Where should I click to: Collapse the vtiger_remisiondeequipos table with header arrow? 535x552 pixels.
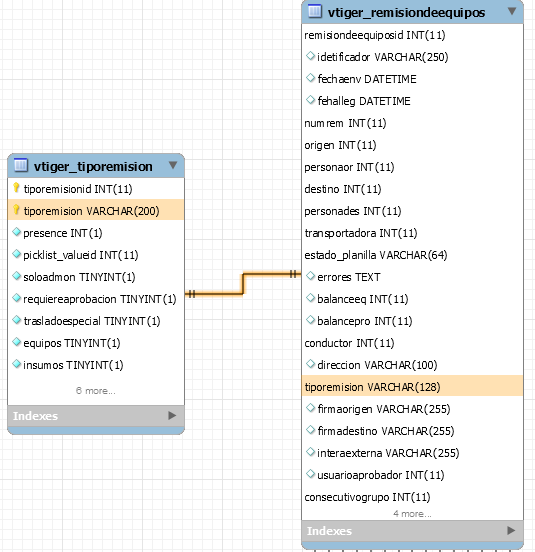pyautogui.click(x=512, y=11)
